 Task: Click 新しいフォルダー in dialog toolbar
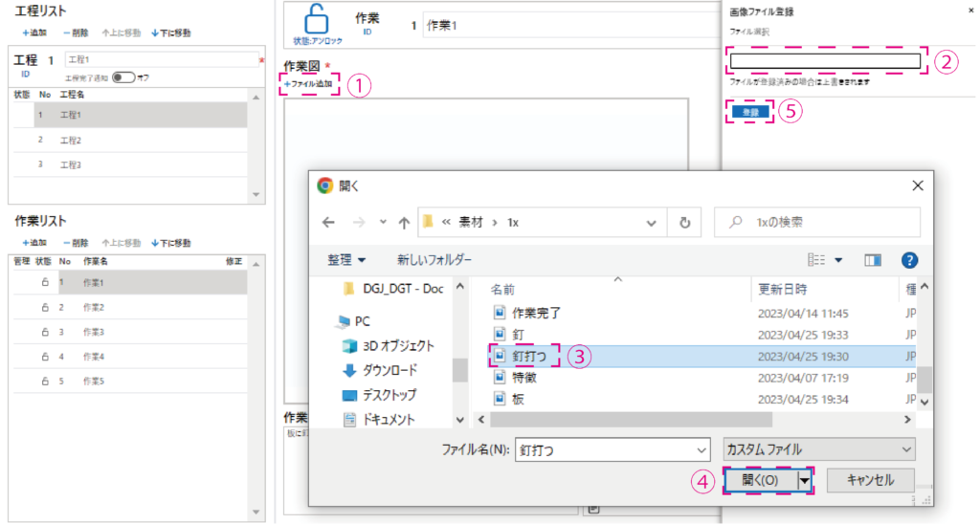(434, 260)
